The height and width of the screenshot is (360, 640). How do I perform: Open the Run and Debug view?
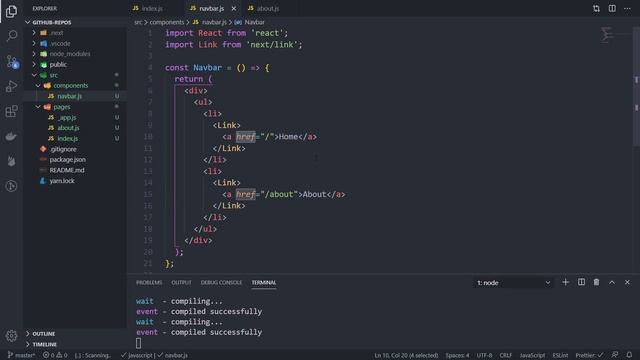(x=11, y=87)
